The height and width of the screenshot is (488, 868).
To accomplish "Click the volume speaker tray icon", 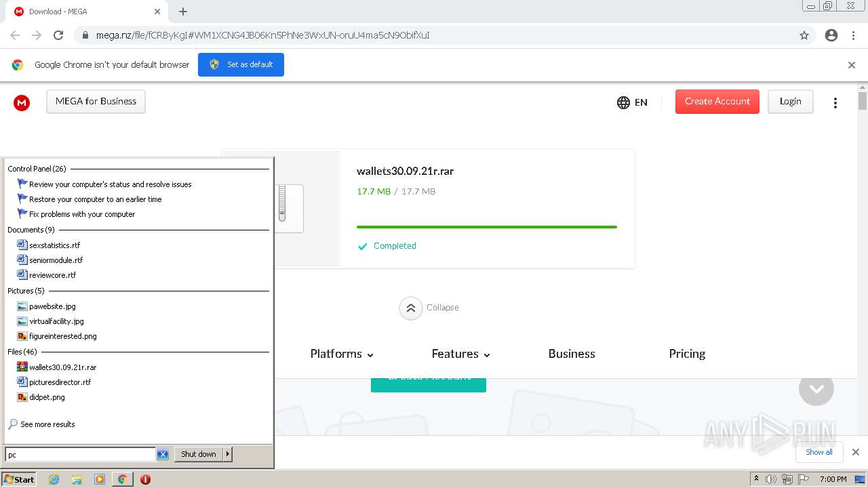I will [x=771, y=479].
